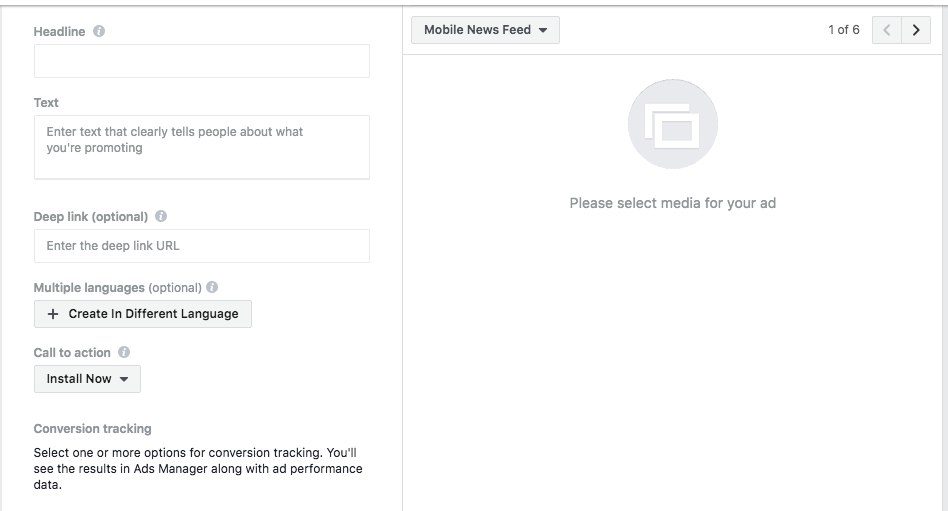The image size is (948, 511).
Task: Click the '1 of 6' preview counter
Action: coord(843,30)
